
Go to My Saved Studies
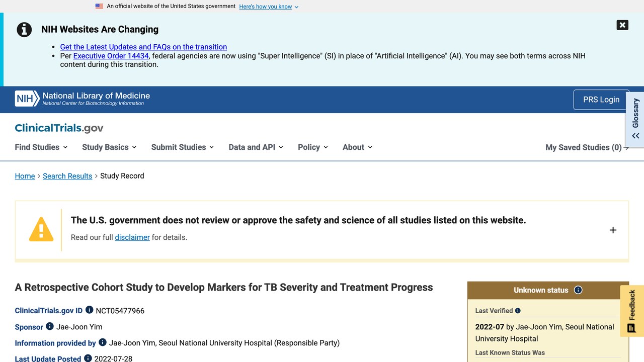tap(587, 147)
